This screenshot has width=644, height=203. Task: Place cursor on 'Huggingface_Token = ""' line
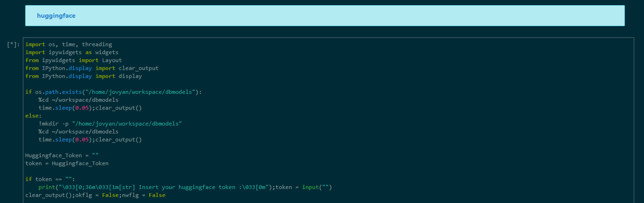pyautogui.click(x=62, y=156)
